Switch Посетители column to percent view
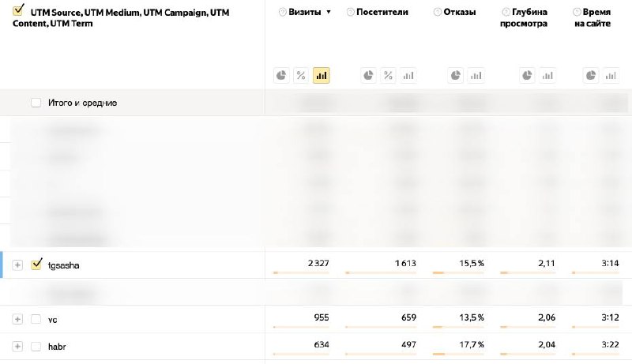Screen dimensions: 632x364 pyautogui.click(x=388, y=76)
